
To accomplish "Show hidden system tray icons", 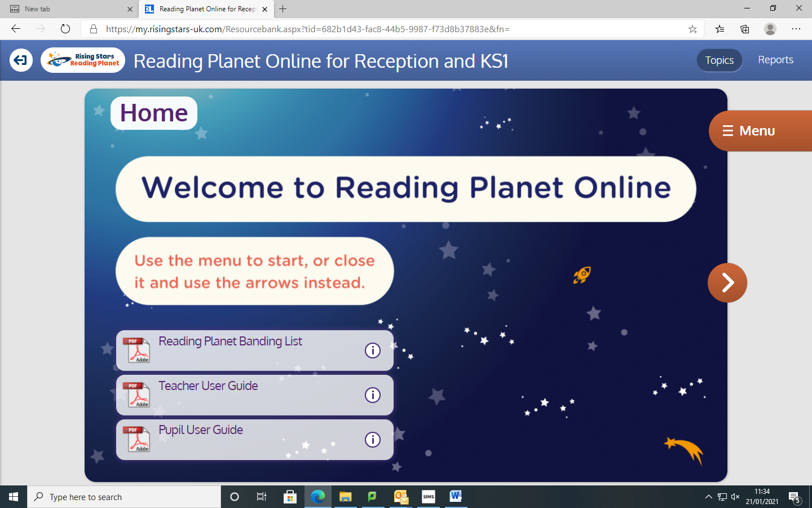I will (709, 497).
